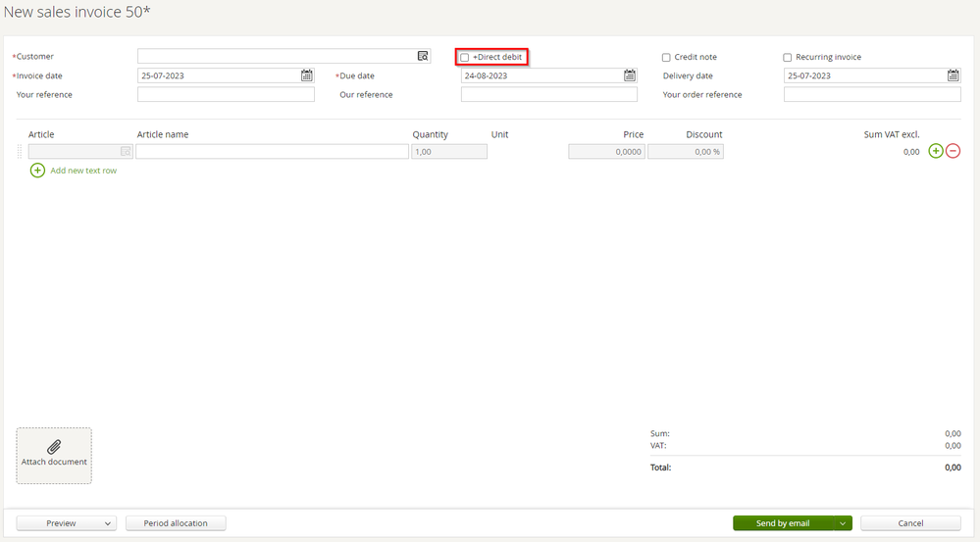Viewport: 980px width, 542px height.
Task: Click Add new text row link
Action: click(x=83, y=171)
